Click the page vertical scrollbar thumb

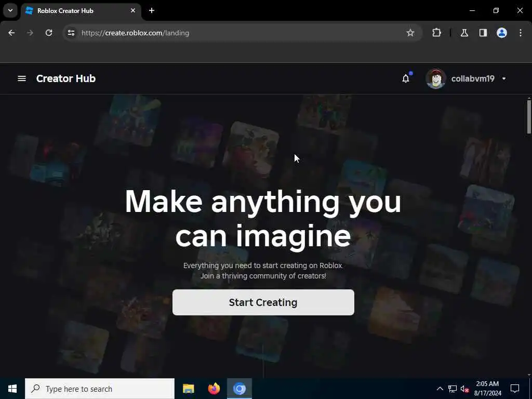[528, 117]
